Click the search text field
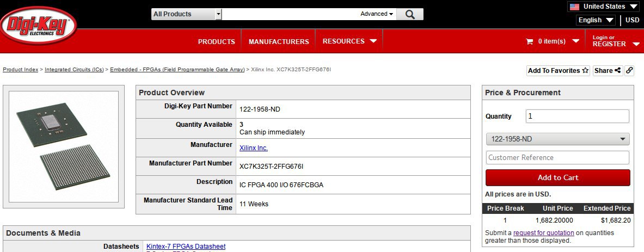Screen dimensions: 644x252 [x=290, y=14]
